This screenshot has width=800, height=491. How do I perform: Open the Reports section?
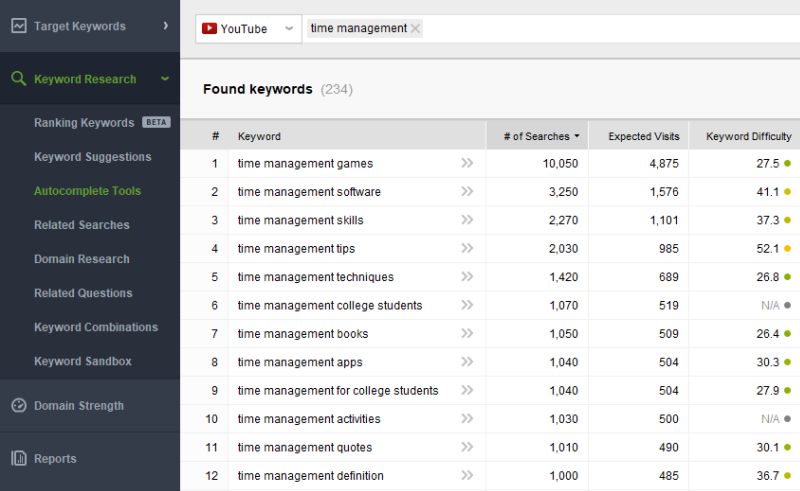[90, 458]
